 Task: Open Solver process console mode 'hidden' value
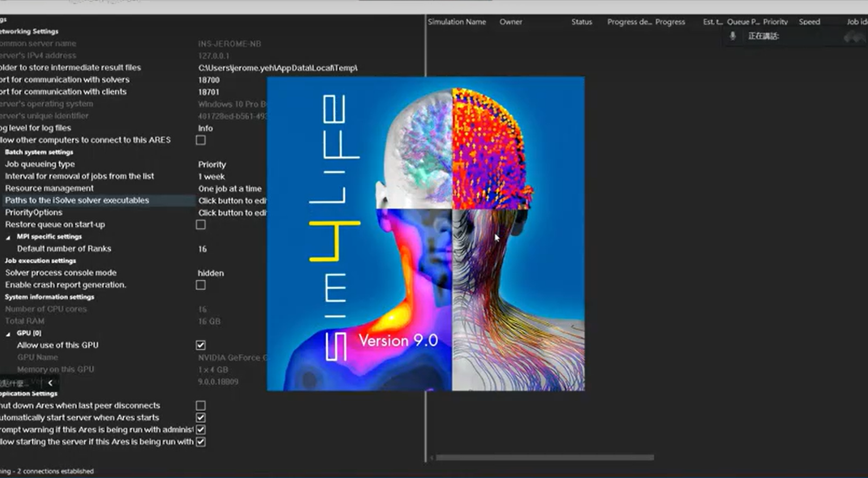click(x=211, y=273)
